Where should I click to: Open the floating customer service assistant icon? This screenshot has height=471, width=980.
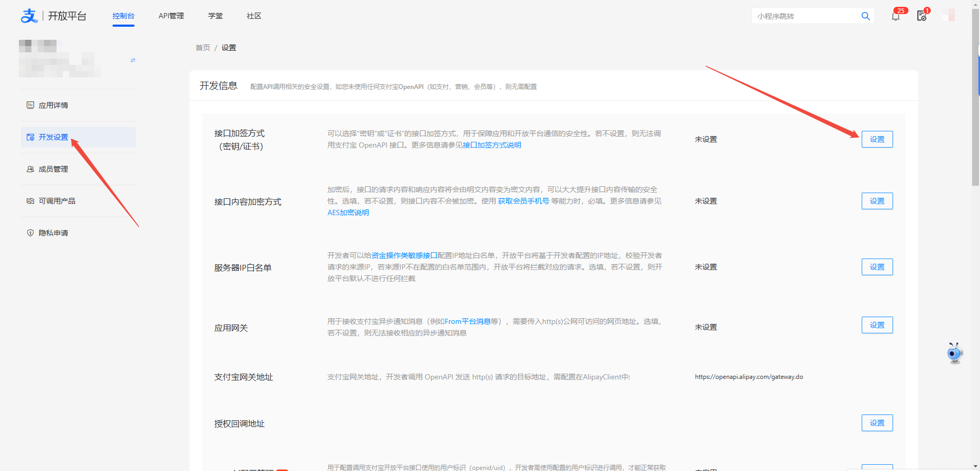[954, 353]
